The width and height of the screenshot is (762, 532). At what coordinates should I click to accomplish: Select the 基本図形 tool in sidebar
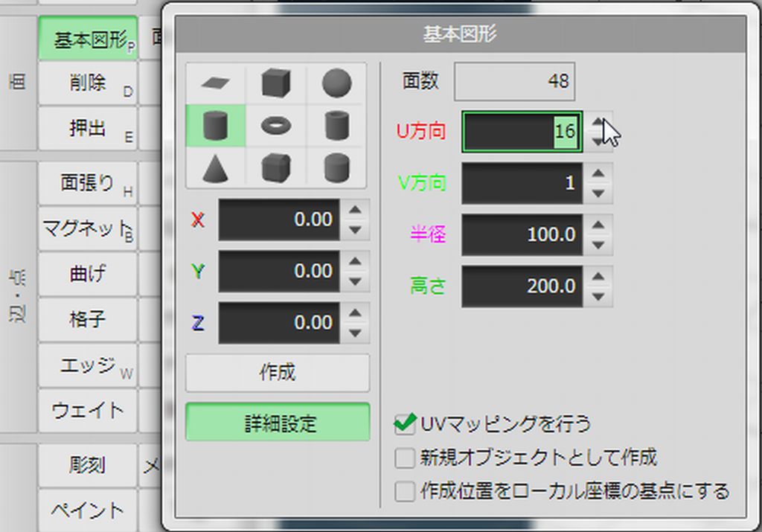(x=88, y=39)
